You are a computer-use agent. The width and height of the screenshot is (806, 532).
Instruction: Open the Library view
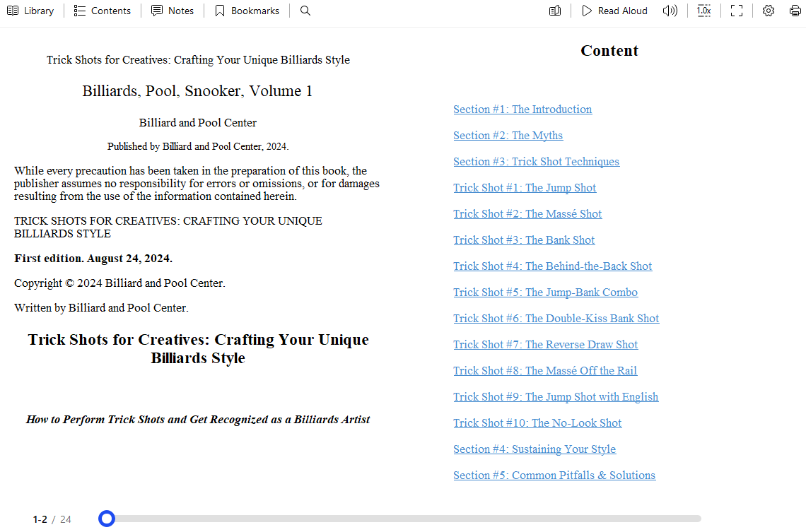click(30, 11)
